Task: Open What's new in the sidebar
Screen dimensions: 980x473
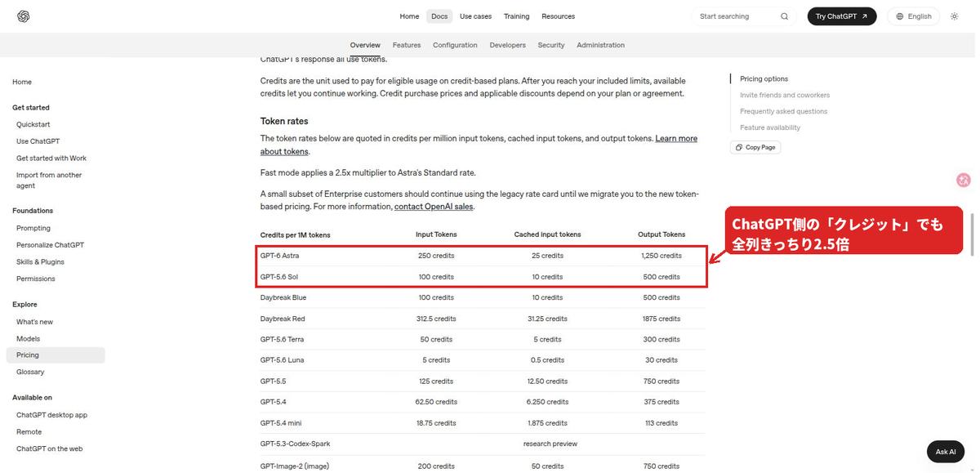Action: coord(34,322)
